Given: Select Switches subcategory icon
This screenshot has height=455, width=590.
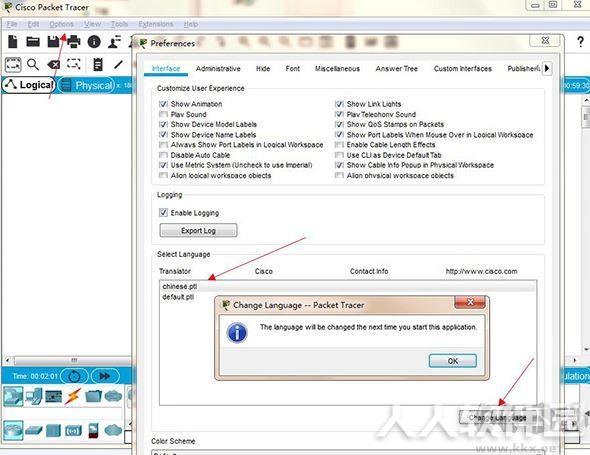Looking at the screenshot, I should click(x=34, y=430).
